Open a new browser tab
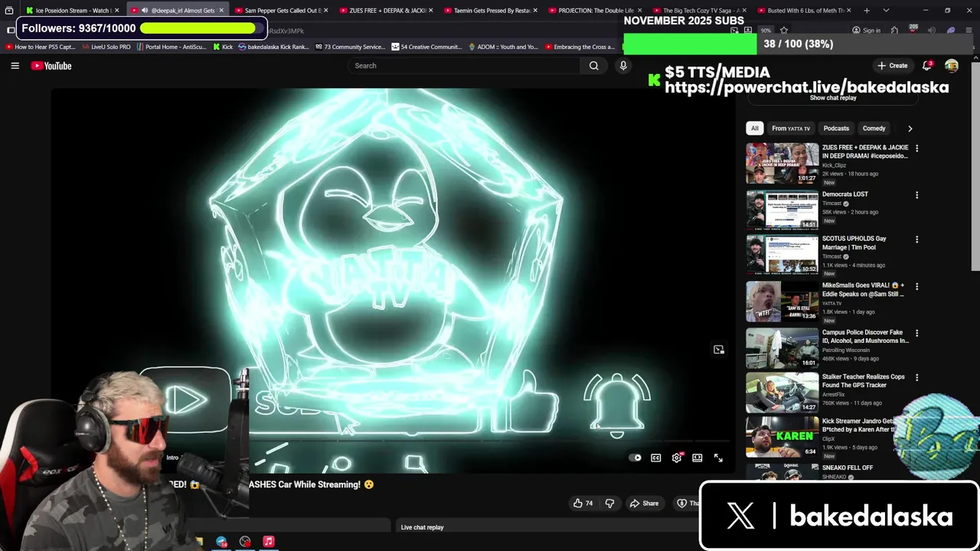This screenshot has width=980, height=551. pyautogui.click(x=867, y=11)
